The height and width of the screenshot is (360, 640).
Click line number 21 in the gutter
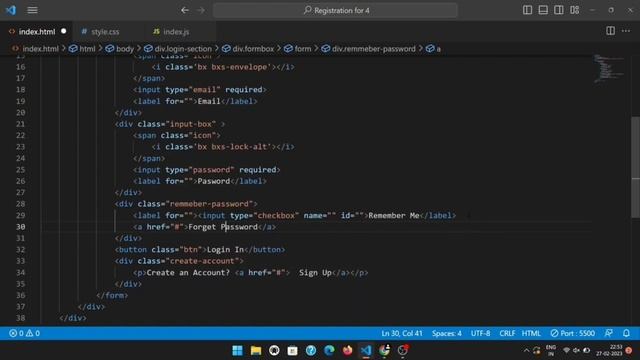(x=20, y=124)
